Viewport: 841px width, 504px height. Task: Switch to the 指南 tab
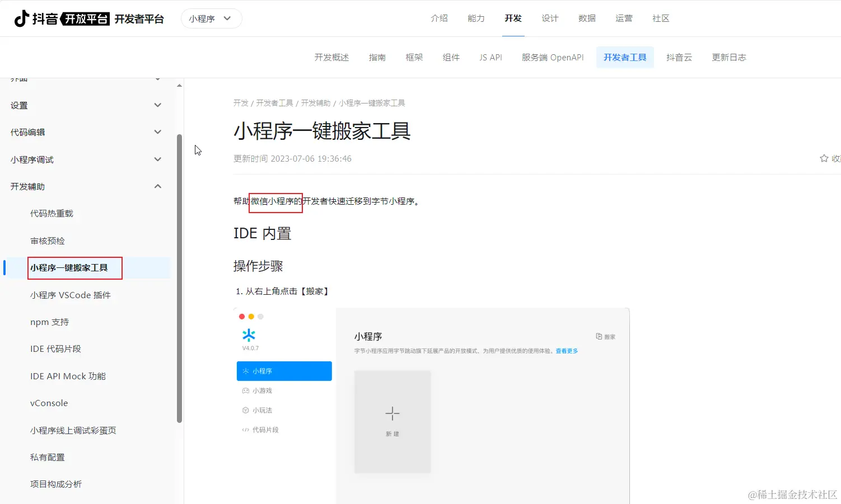coord(377,58)
